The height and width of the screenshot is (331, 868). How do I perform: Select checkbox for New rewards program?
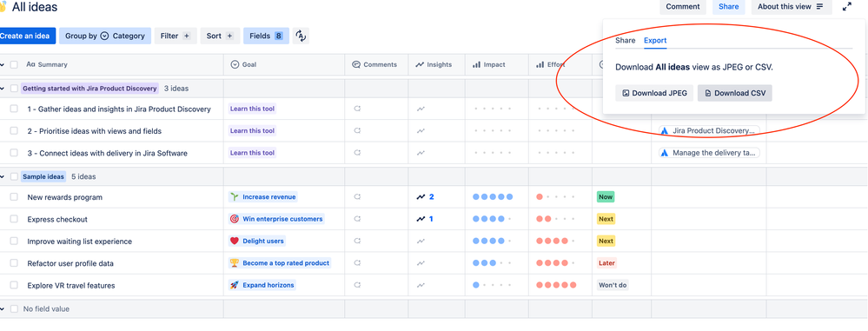coord(14,197)
